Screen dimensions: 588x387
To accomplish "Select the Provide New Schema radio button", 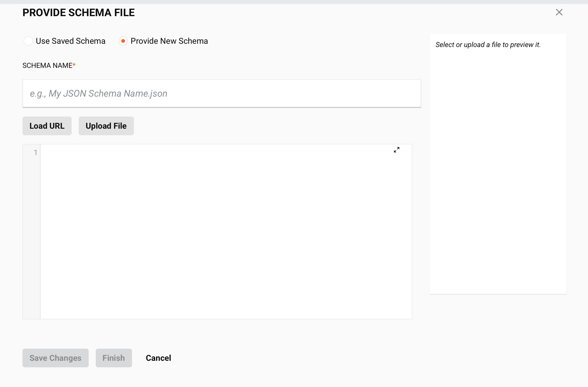I will 123,41.
